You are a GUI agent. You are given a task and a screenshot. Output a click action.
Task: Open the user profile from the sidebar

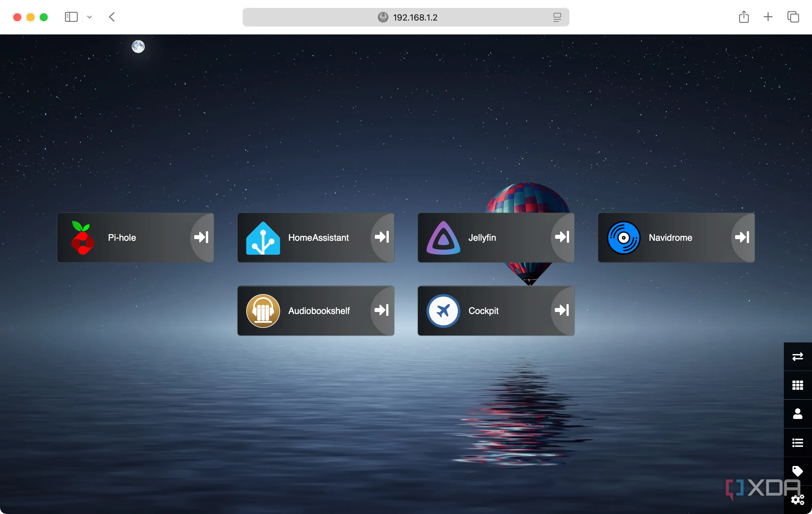click(x=797, y=414)
